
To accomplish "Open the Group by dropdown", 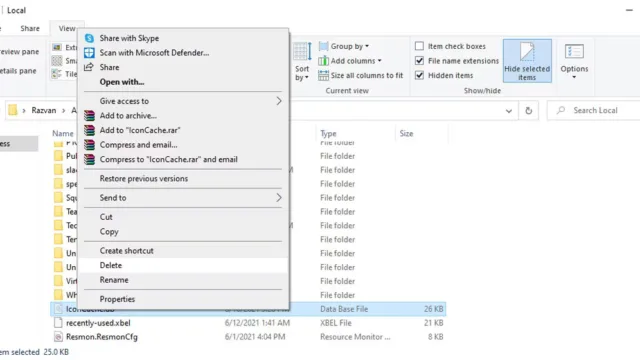I will click(x=367, y=46).
